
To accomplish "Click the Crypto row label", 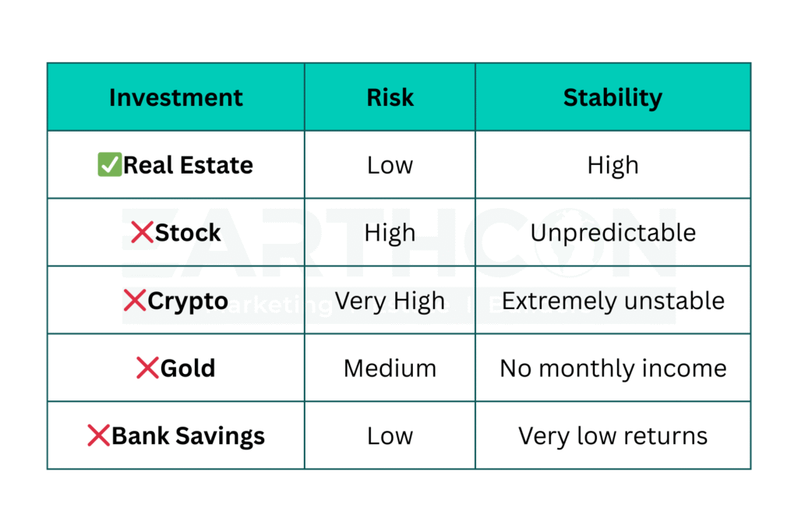I will pos(188,301).
